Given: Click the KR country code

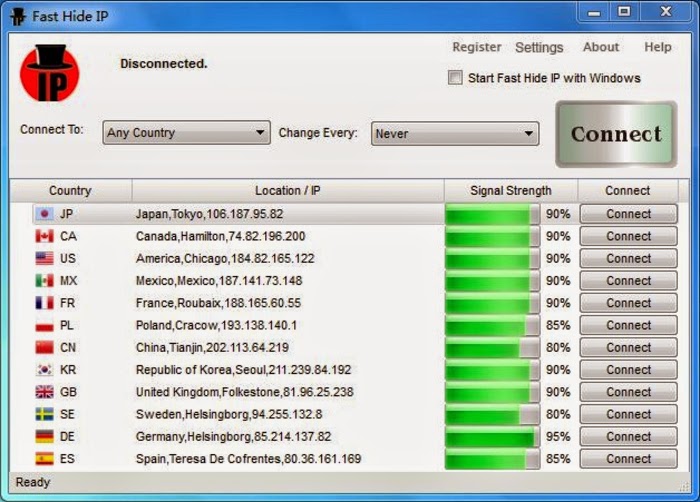Looking at the screenshot, I should point(68,370).
